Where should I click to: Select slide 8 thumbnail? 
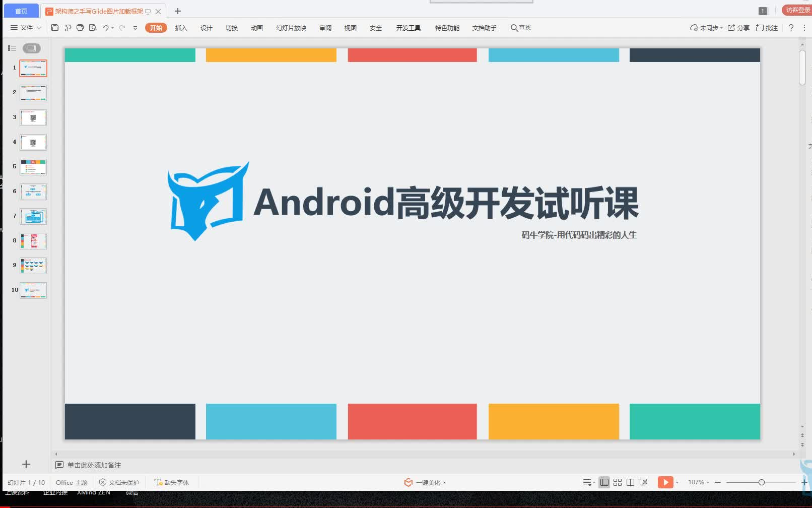(x=33, y=241)
